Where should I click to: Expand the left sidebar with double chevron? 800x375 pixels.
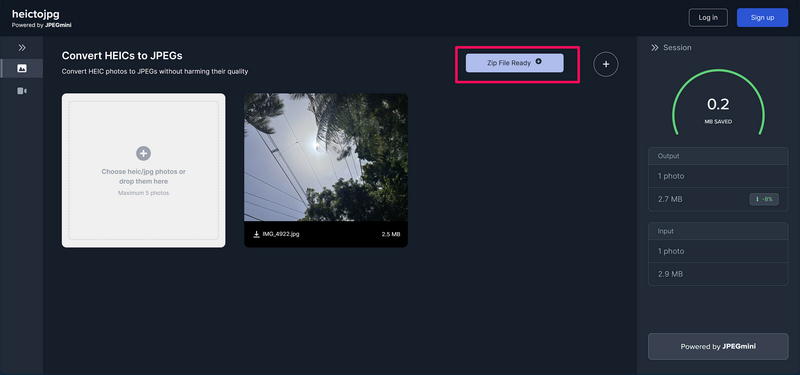(21, 47)
